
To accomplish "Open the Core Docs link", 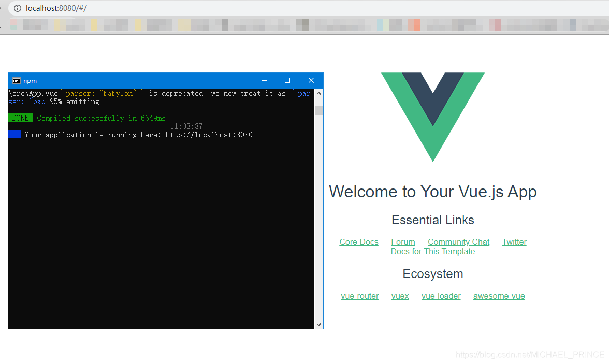I will point(358,242).
